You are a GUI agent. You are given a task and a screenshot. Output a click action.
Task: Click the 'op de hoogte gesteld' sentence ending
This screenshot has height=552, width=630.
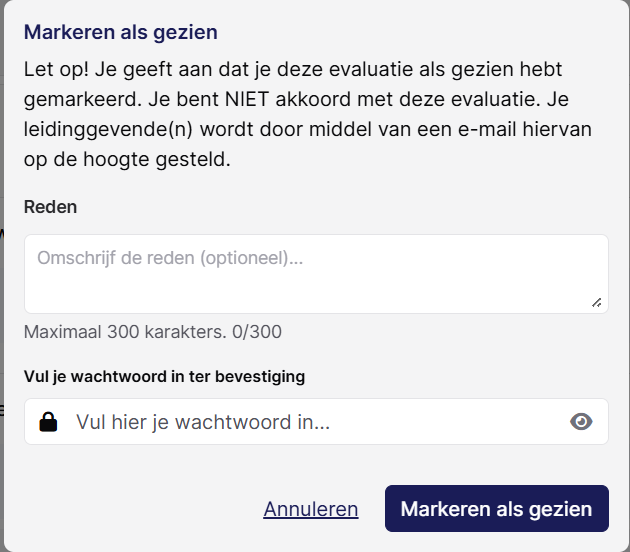[x=127, y=159]
